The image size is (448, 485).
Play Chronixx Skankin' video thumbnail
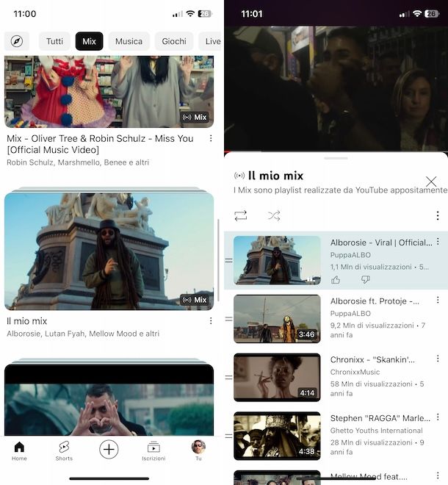click(x=277, y=378)
